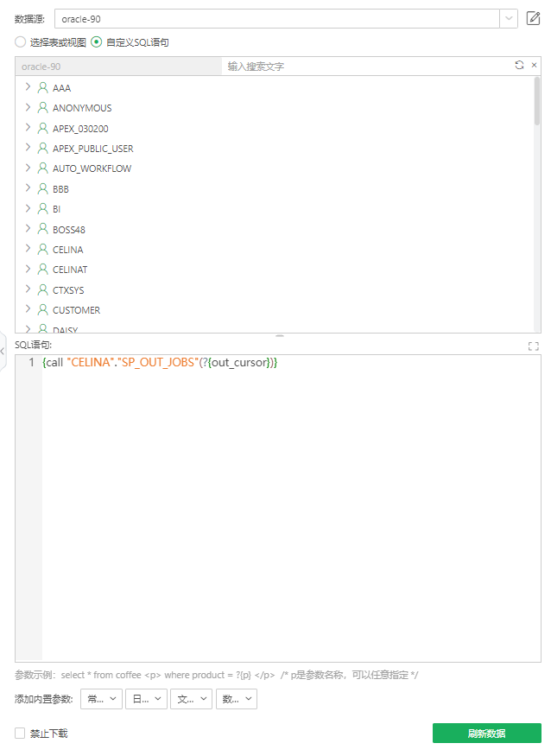Open the first 添加内置参数 dropdown
The image size is (551, 756).
(x=101, y=698)
